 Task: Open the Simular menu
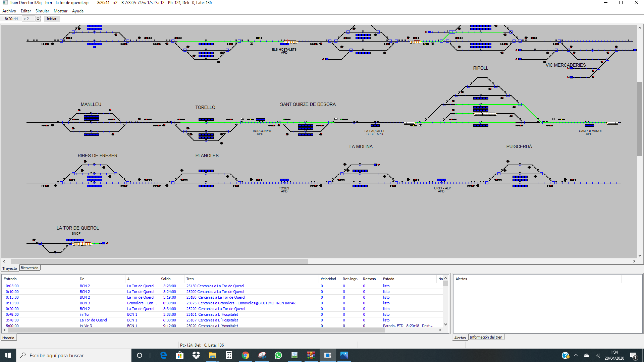(42, 11)
